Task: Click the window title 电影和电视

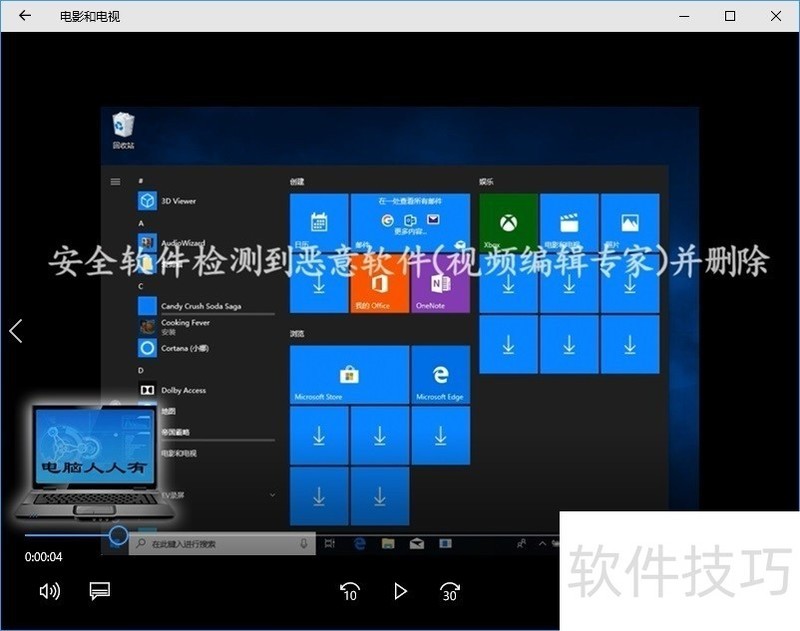Action: click(x=90, y=16)
